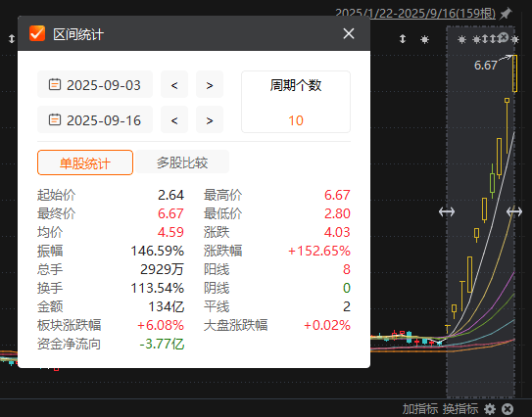Click the pin icon beside the date range
The height and width of the screenshot is (417, 532).
(506, 14)
